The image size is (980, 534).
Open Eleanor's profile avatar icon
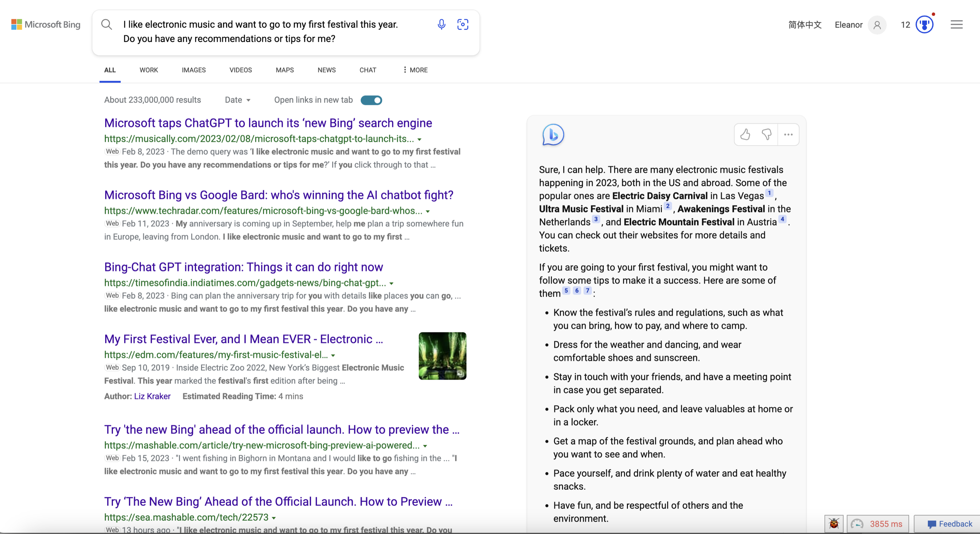pyautogui.click(x=877, y=25)
